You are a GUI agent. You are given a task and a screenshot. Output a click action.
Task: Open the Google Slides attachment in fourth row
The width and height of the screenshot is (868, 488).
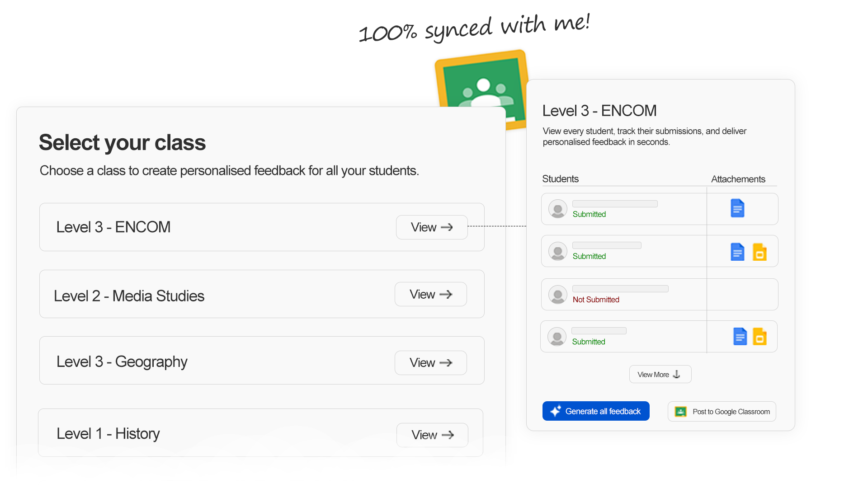tap(759, 336)
